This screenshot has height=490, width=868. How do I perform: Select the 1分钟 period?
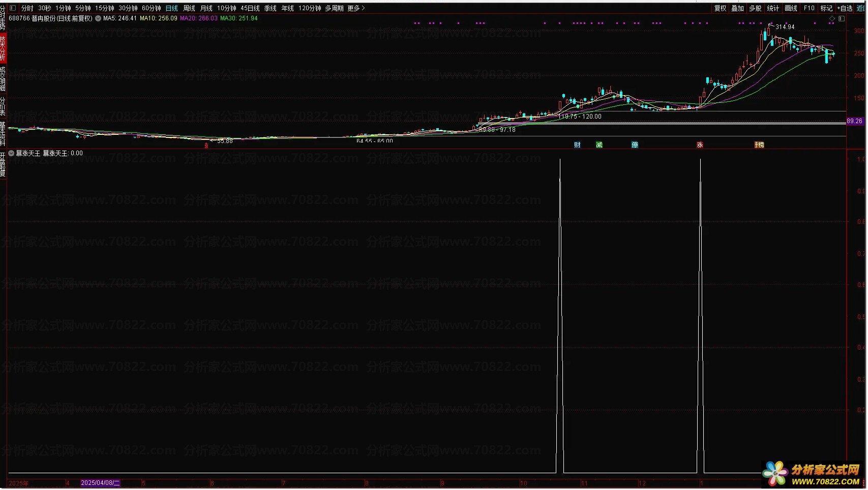pyautogui.click(x=64, y=8)
